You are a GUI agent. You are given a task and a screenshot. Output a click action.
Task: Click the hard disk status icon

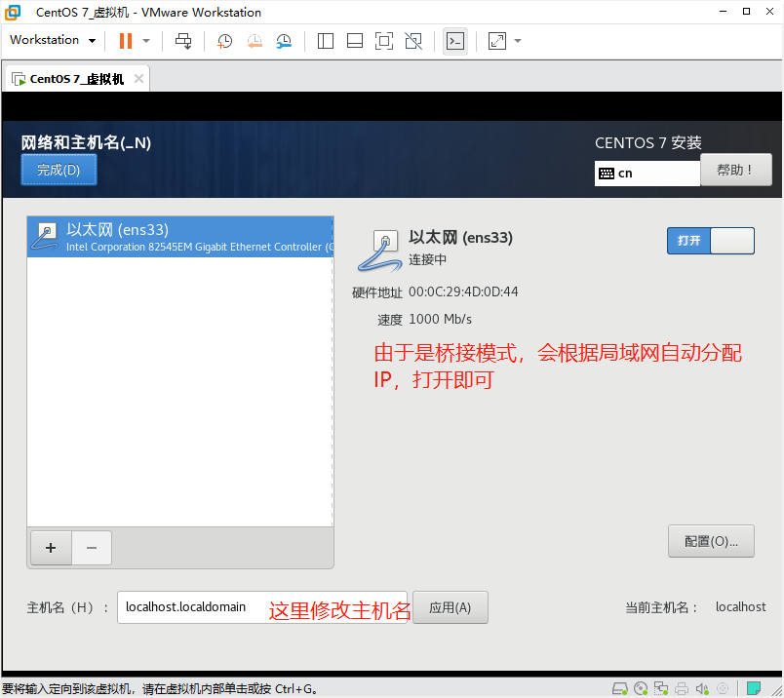pos(620,689)
